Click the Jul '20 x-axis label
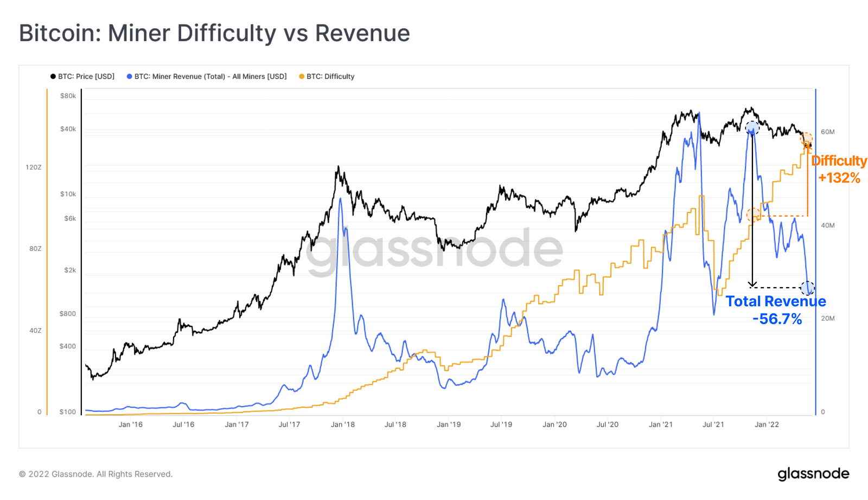Image resolution: width=868 pixels, height=500 pixels. (x=608, y=425)
